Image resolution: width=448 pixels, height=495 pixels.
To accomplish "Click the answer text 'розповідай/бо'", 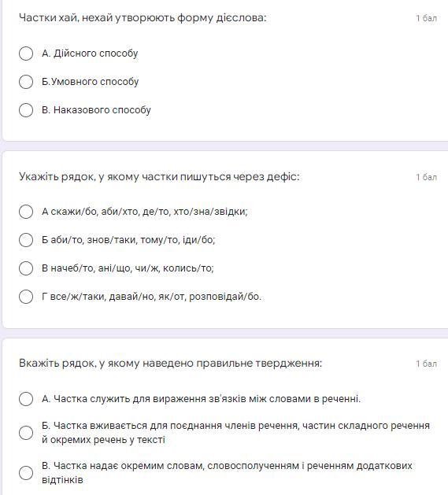I will (225, 297).
